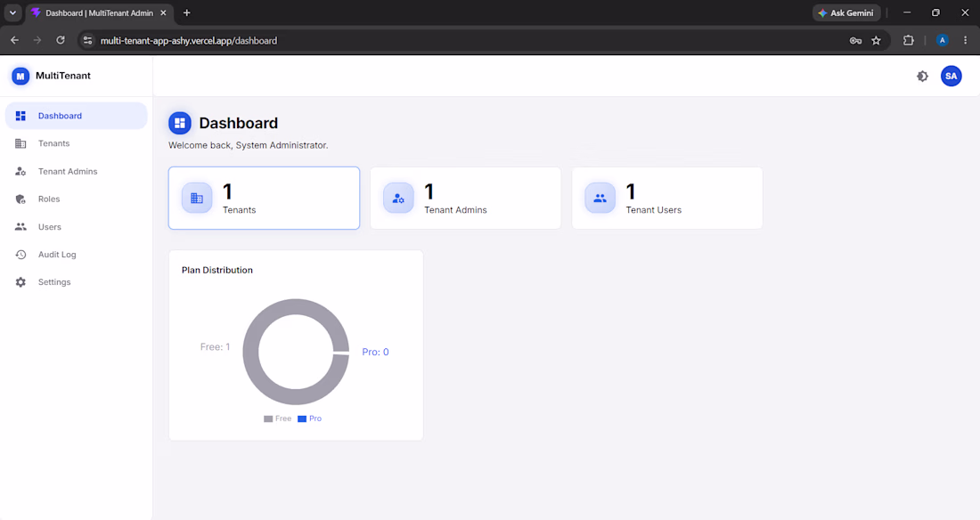The width and height of the screenshot is (980, 520).
Task: Click the building icon on Tenants card
Action: click(197, 199)
